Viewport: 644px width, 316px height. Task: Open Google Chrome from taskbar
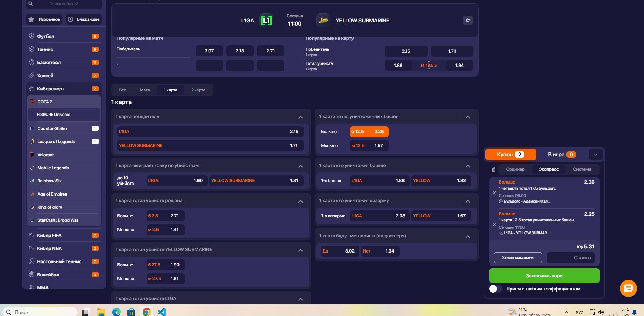tap(147, 312)
